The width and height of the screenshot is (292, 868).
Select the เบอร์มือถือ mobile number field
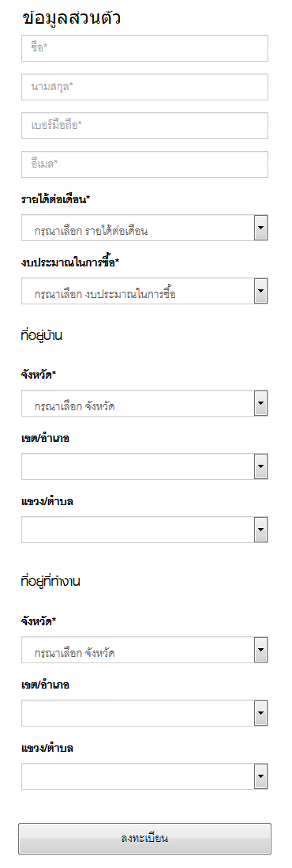(x=145, y=126)
